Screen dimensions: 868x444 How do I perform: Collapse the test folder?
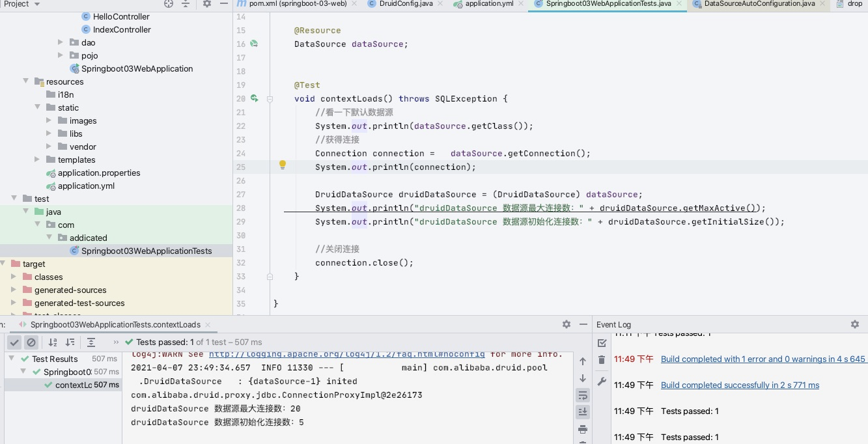(x=14, y=199)
